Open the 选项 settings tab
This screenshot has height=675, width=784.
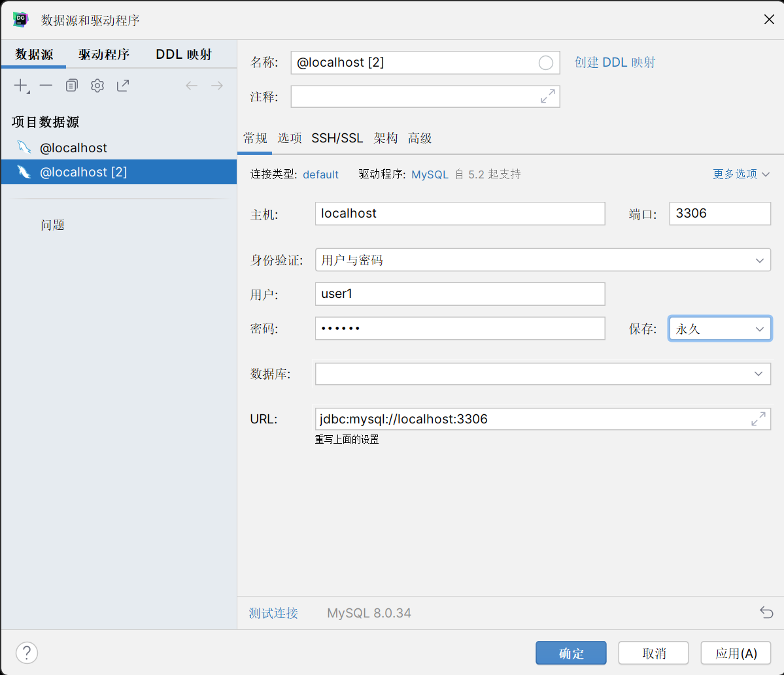(x=290, y=139)
